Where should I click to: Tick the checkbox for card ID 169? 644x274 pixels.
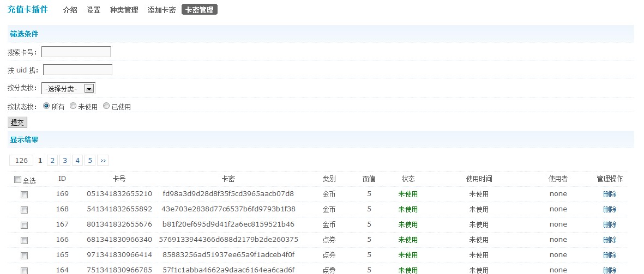pyautogui.click(x=24, y=194)
